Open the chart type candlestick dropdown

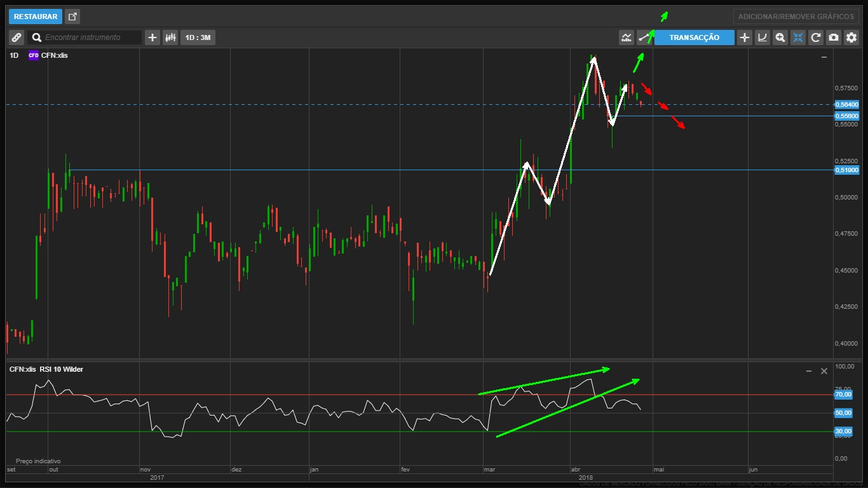click(170, 37)
